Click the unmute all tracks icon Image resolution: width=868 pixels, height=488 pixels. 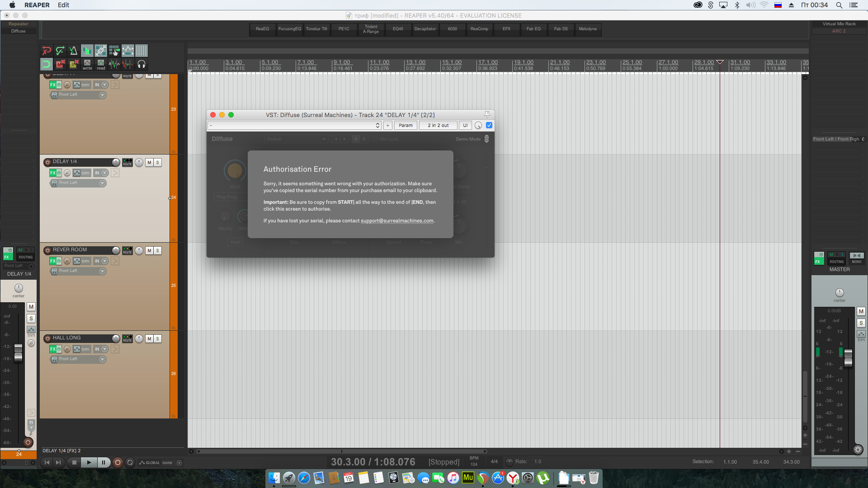60,64
